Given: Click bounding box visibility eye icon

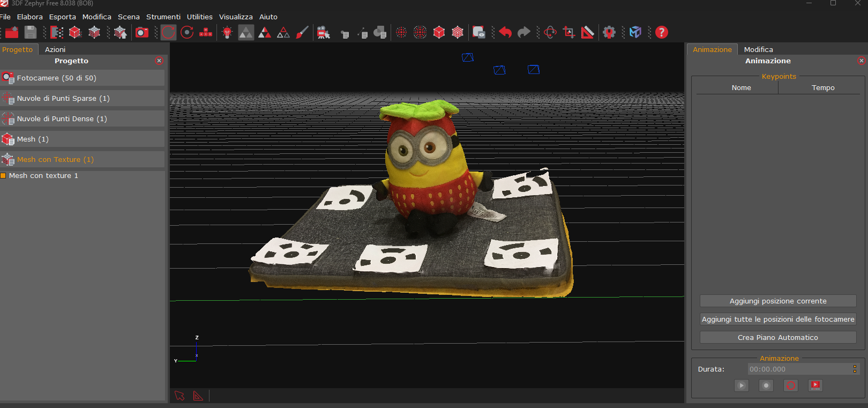Looking at the screenshot, I should click(x=478, y=32).
